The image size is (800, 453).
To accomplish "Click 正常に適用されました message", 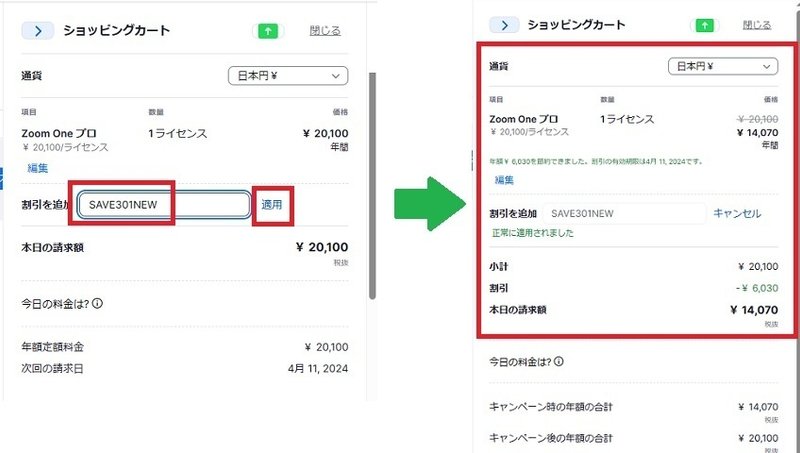I will click(x=533, y=233).
